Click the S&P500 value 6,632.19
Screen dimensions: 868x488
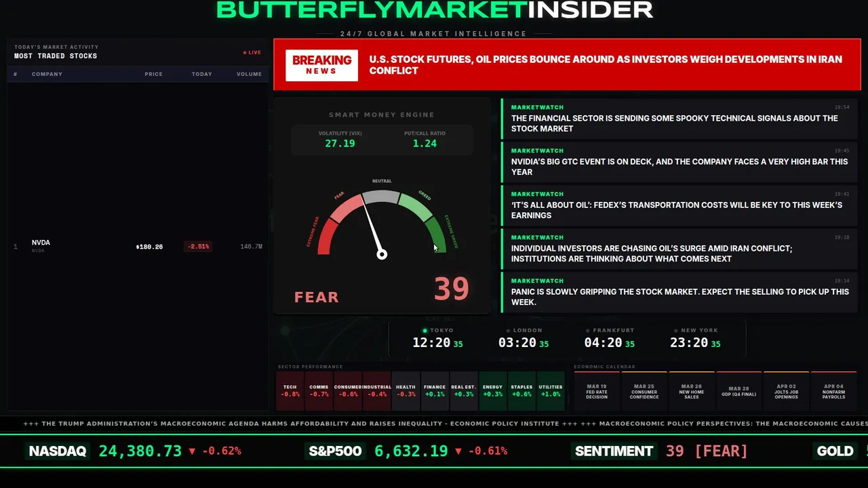click(x=411, y=451)
